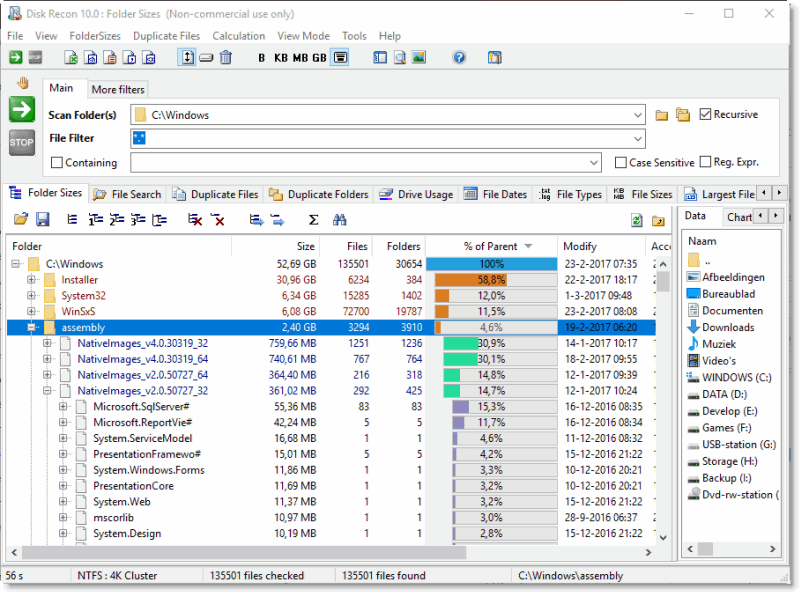This screenshot has width=800, height=593.
Task: Stop the scan with the STOP button
Action: pos(21,142)
